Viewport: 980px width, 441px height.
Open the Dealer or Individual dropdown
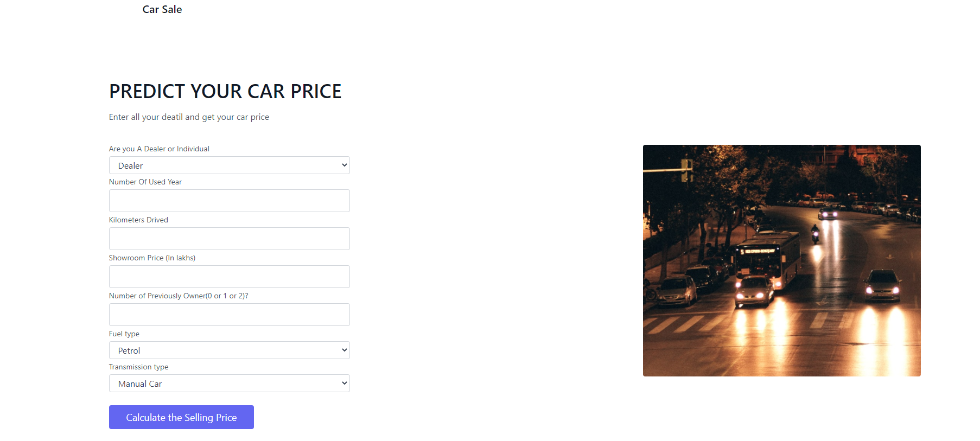coord(229,165)
